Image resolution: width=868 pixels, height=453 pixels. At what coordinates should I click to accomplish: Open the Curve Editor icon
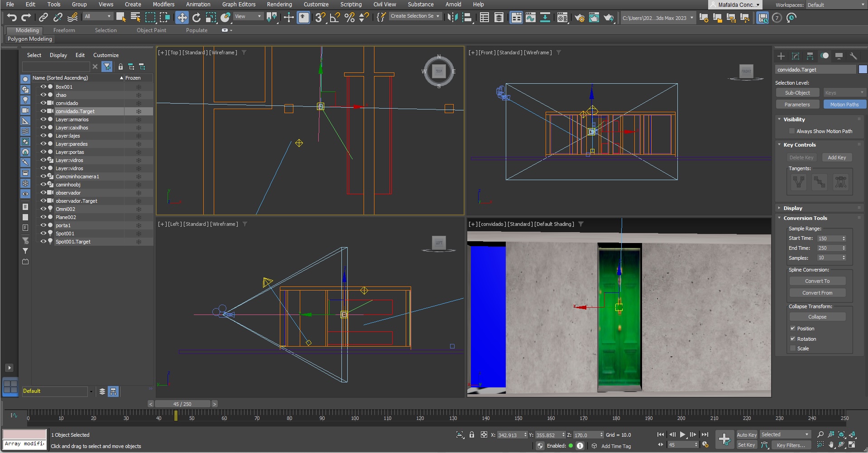[530, 18]
